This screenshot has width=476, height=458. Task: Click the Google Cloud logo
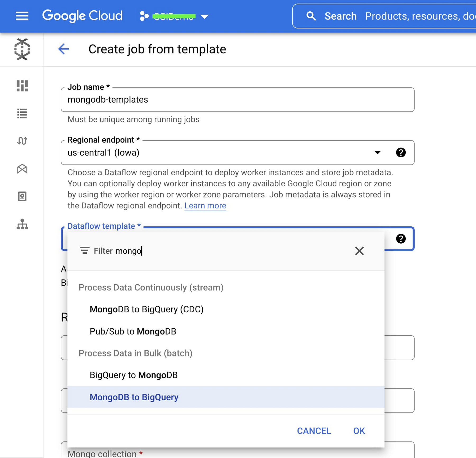click(x=82, y=16)
